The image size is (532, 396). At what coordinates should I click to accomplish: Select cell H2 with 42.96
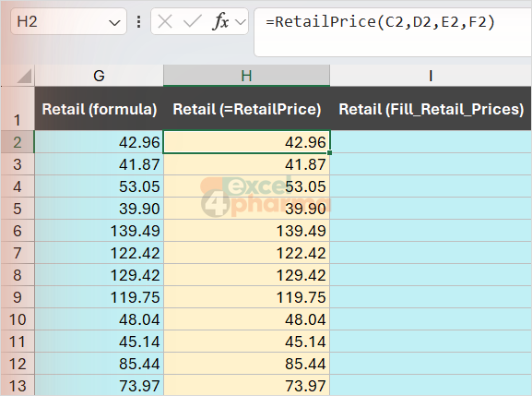coord(247,141)
